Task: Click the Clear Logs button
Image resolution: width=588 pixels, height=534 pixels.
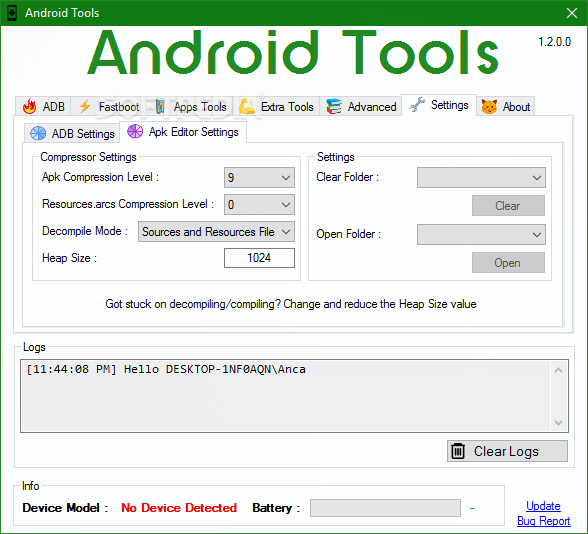Action: (507, 451)
